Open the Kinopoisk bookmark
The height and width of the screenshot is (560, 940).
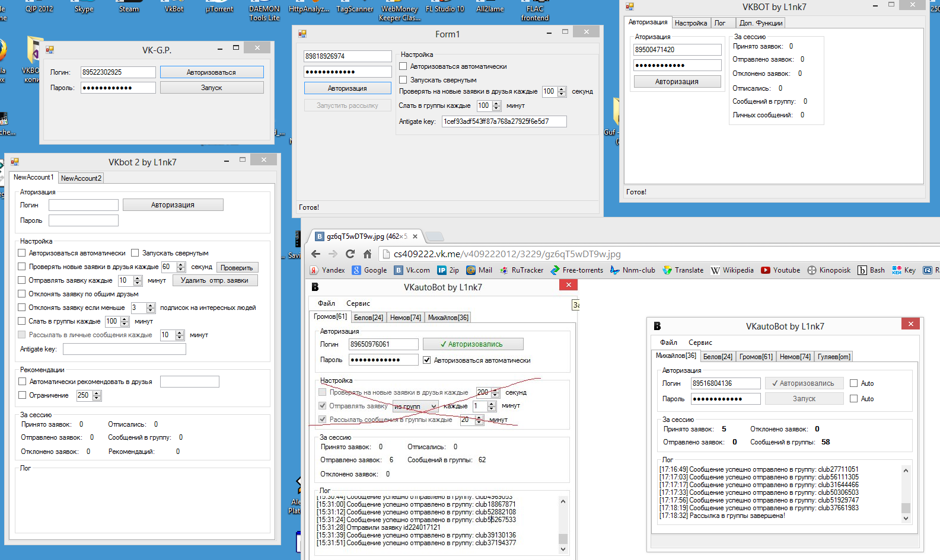[829, 270]
